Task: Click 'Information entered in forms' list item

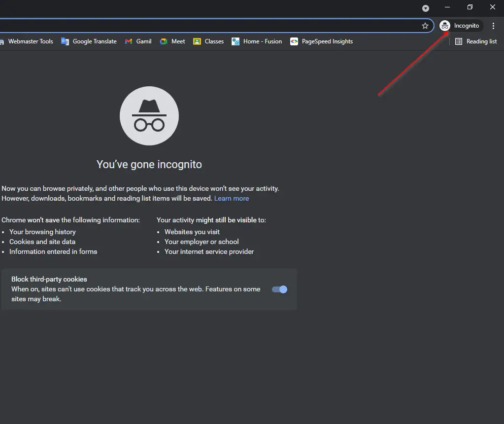Action: (53, 251)
